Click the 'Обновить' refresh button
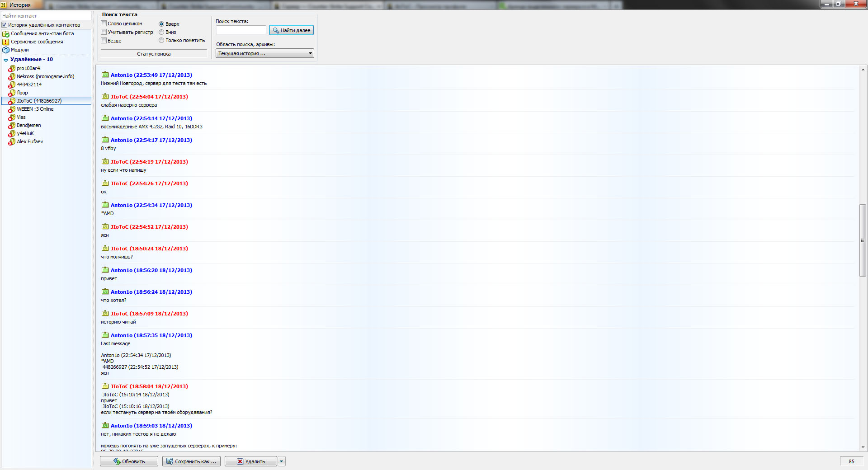This screenshot has height=470, width=868. 129,461
